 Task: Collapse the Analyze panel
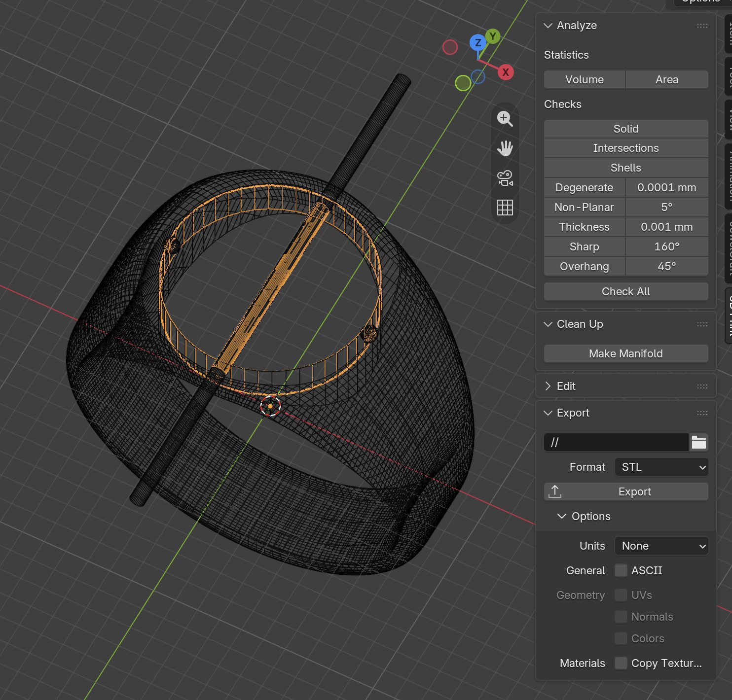(548, 26)
